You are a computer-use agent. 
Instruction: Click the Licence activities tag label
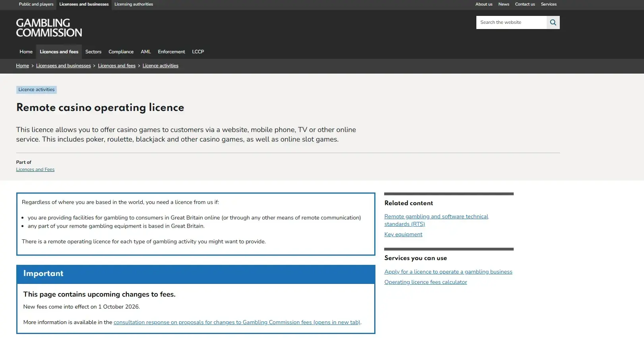pyautogui.click(x=37, y=90)
